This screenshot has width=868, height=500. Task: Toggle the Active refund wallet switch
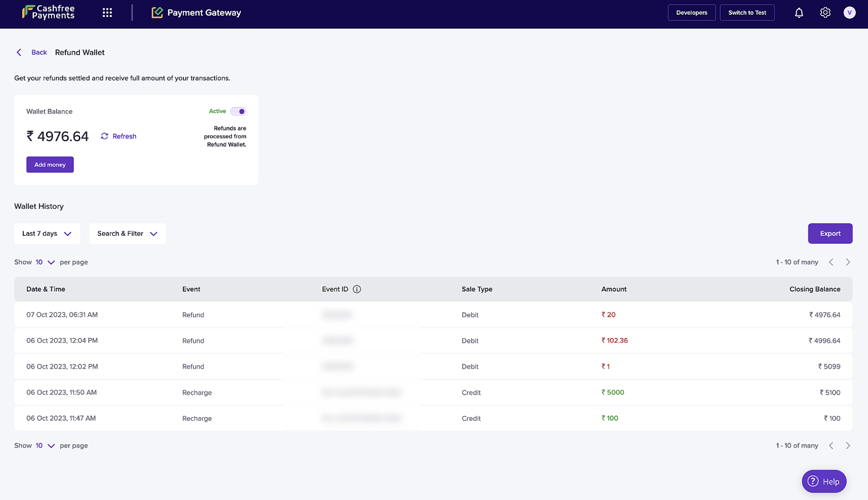238,111
